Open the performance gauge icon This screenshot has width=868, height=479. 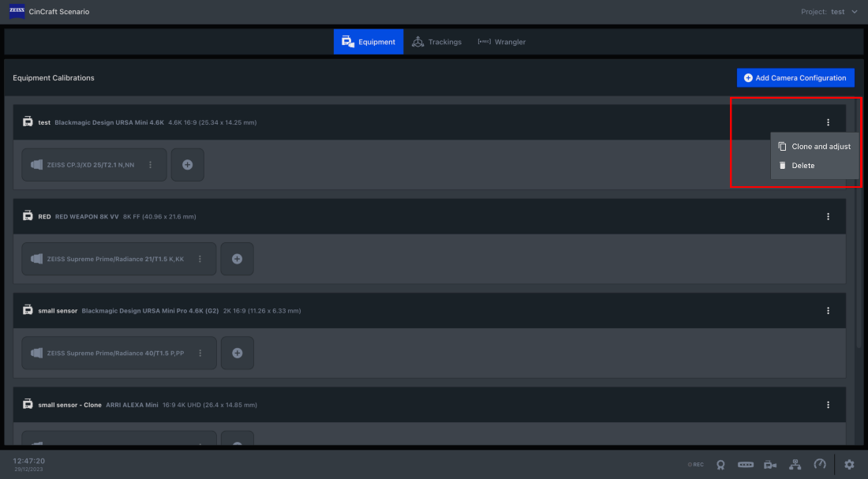pyautogui.click(x=820, y=464)
